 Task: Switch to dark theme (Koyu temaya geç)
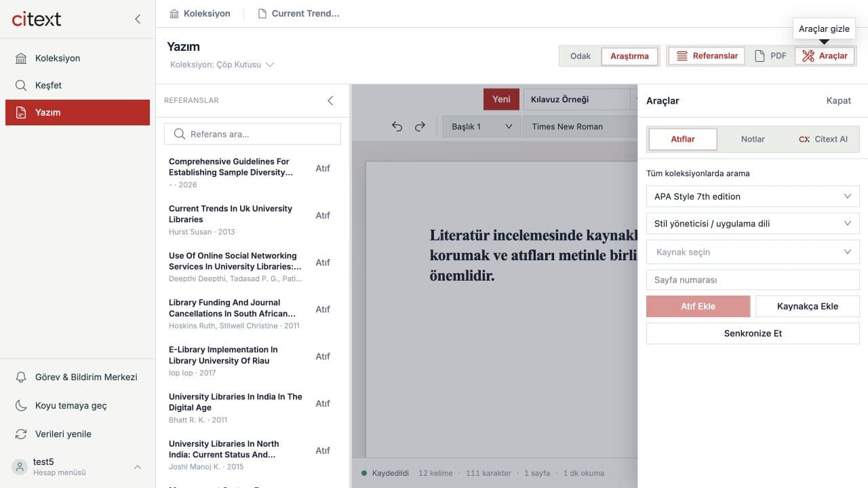pos(77,405)
